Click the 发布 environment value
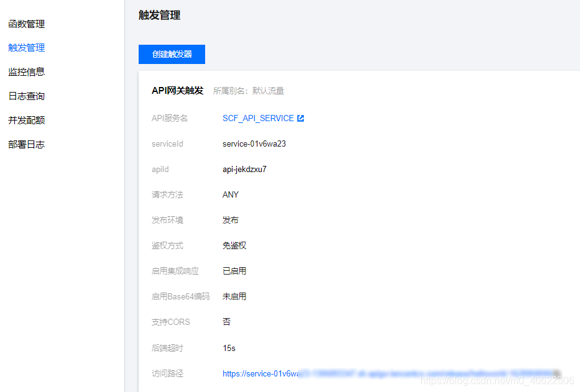Viewport: 580px width, 392px height. (x=231, y=220)
